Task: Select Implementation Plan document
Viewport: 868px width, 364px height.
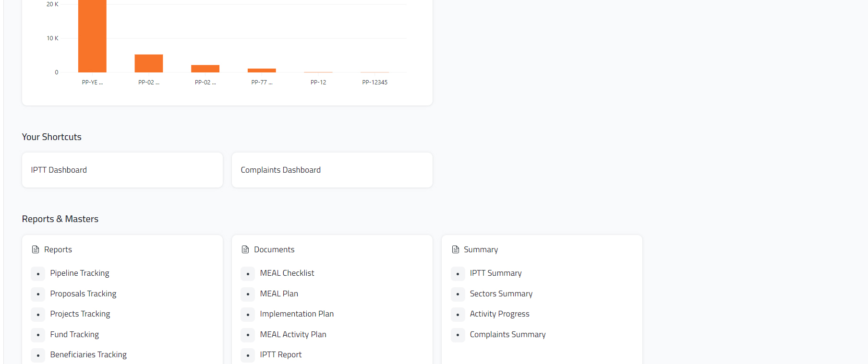Action: pos(297,314)
